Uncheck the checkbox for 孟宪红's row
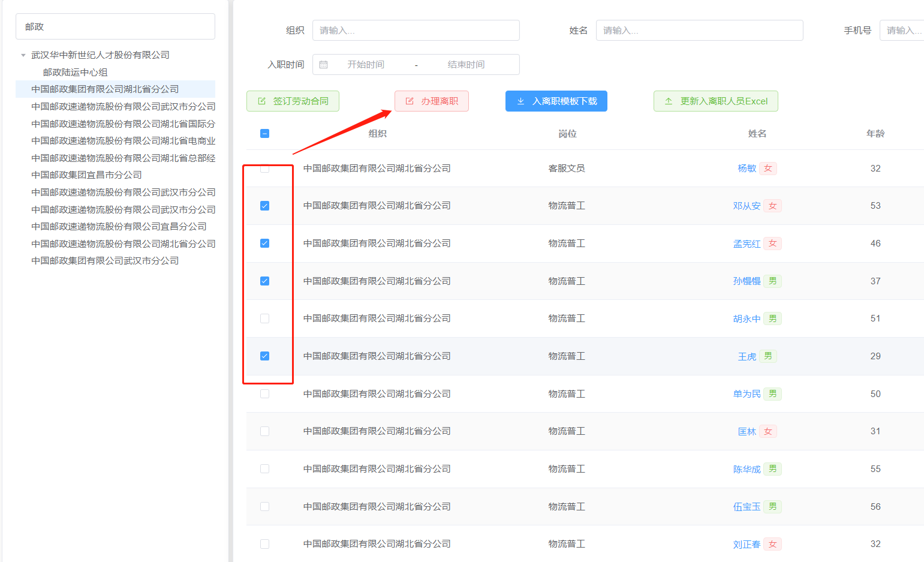 click(x=264, y=244)
